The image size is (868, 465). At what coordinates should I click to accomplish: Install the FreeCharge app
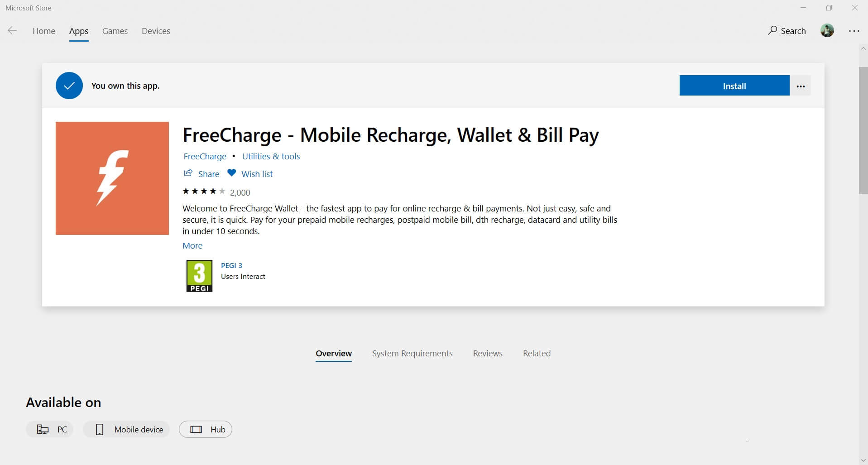pyautogui.click(x=734, y=86)
